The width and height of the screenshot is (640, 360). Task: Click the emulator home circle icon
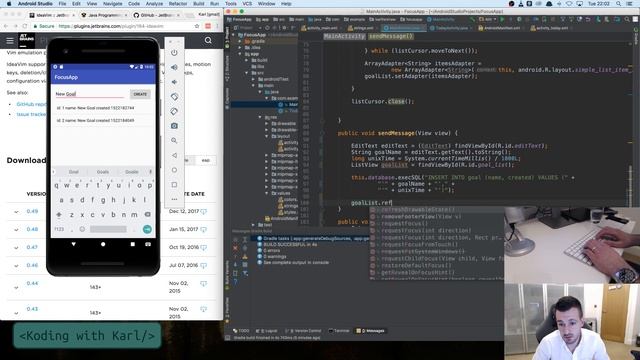[174, 170]
